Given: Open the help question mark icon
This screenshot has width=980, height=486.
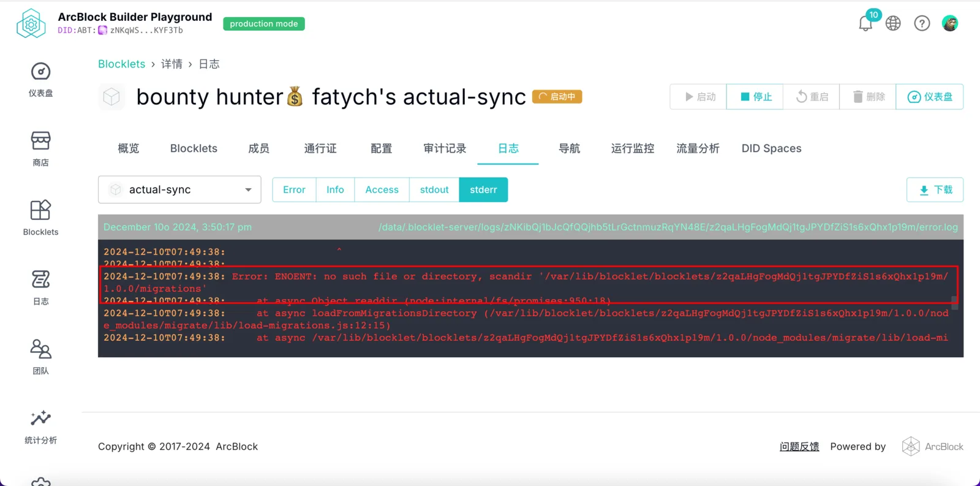Looking at the screenshot, I should click(x=922, y=23).
